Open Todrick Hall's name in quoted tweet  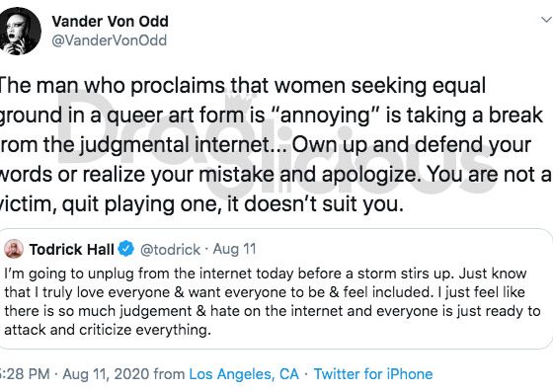coord(71,249)
